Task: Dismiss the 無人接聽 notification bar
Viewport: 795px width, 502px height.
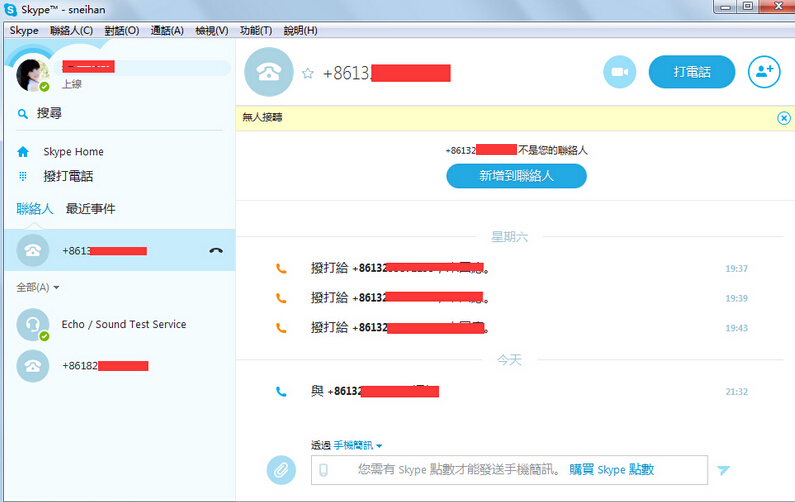Action: [x=783, y=118]
